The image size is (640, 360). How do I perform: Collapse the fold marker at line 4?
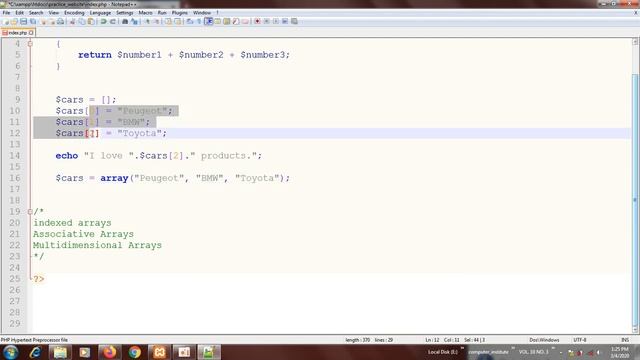30,44
